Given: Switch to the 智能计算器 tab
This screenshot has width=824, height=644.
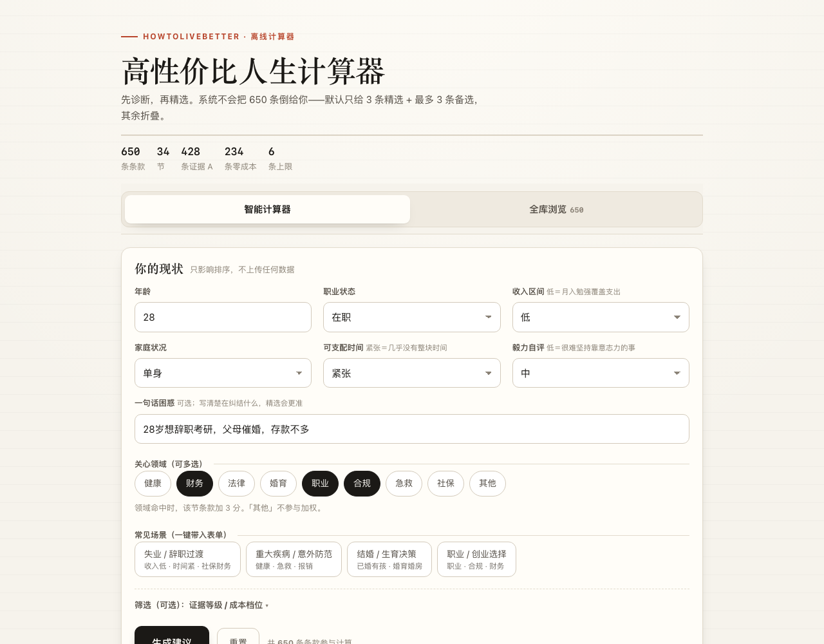Looking at the screenshot, I should click(x=267, y=209).
